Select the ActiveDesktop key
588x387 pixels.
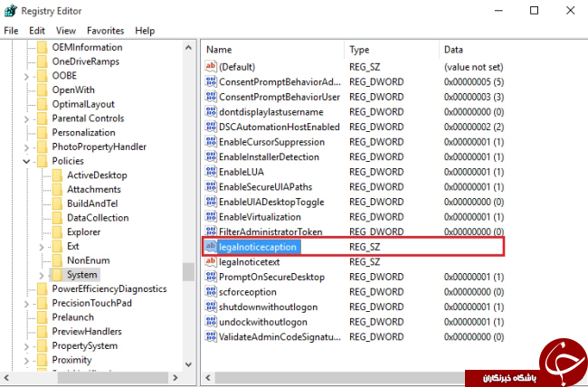97,175
